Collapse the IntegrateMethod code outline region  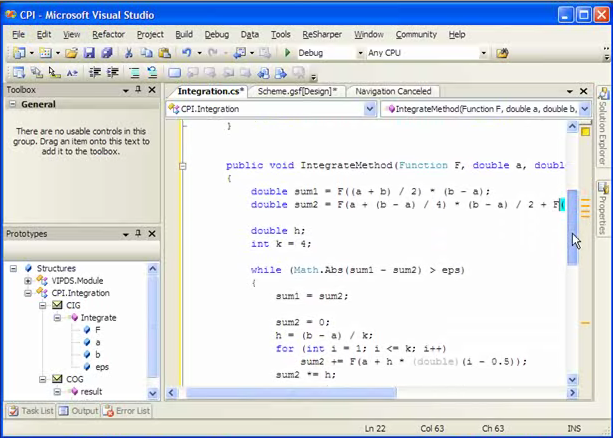(x=182, y=166)
